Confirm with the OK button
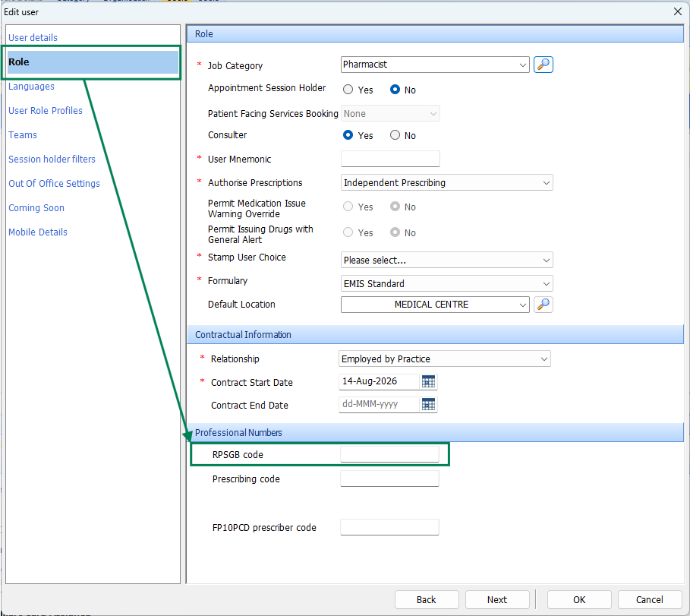The width and height of the screenshot is (690, 616). 579,600
